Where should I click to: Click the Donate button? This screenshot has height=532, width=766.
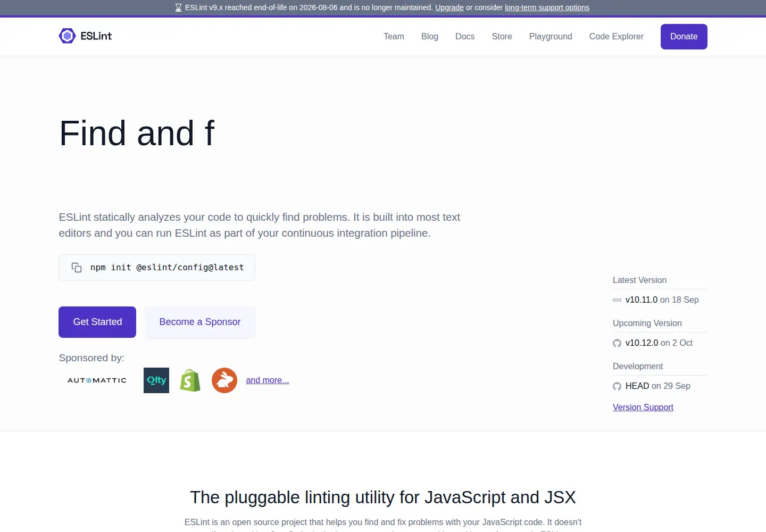[x=684, y=37]
